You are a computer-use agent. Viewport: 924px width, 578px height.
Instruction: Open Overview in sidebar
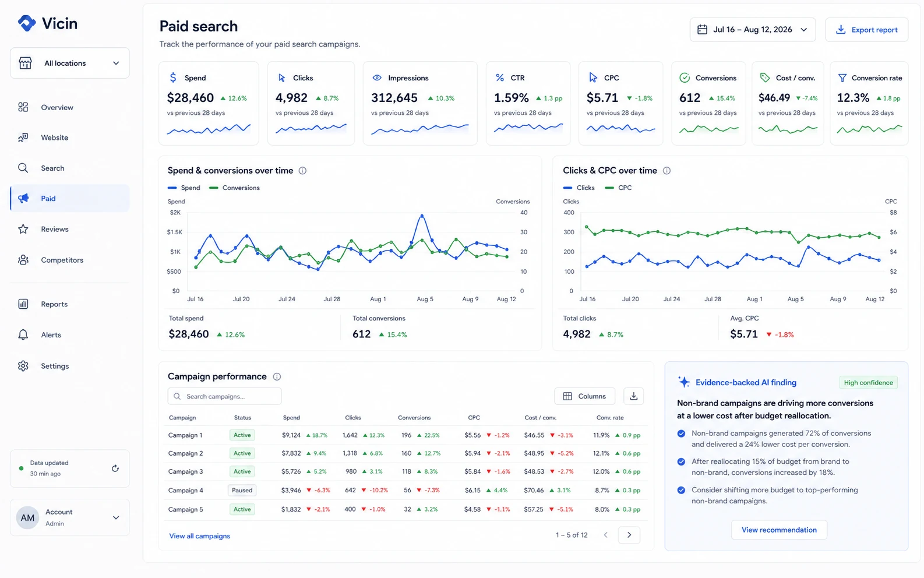pyautogui.click(x=70, y=107)
